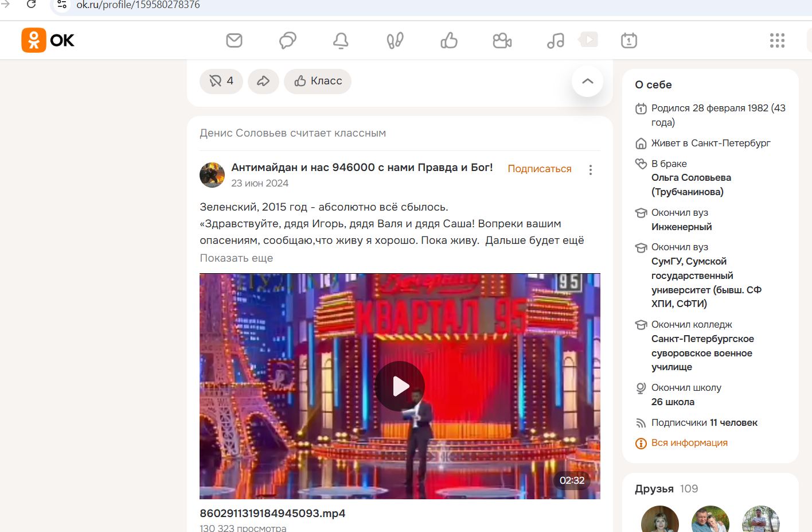The height and width of the screenshot is (532, 812).
Task: Open the video play icon in the header
Action: [x=588, y=40]
